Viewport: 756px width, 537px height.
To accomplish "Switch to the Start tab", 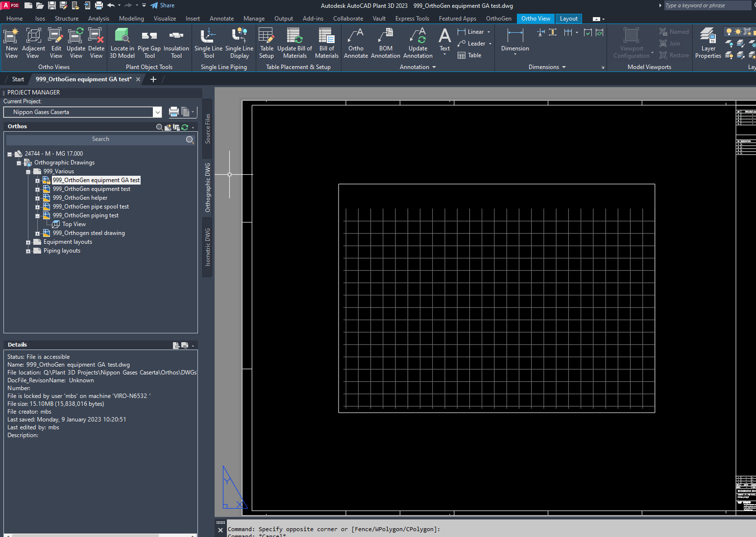I will coord(18,79).
